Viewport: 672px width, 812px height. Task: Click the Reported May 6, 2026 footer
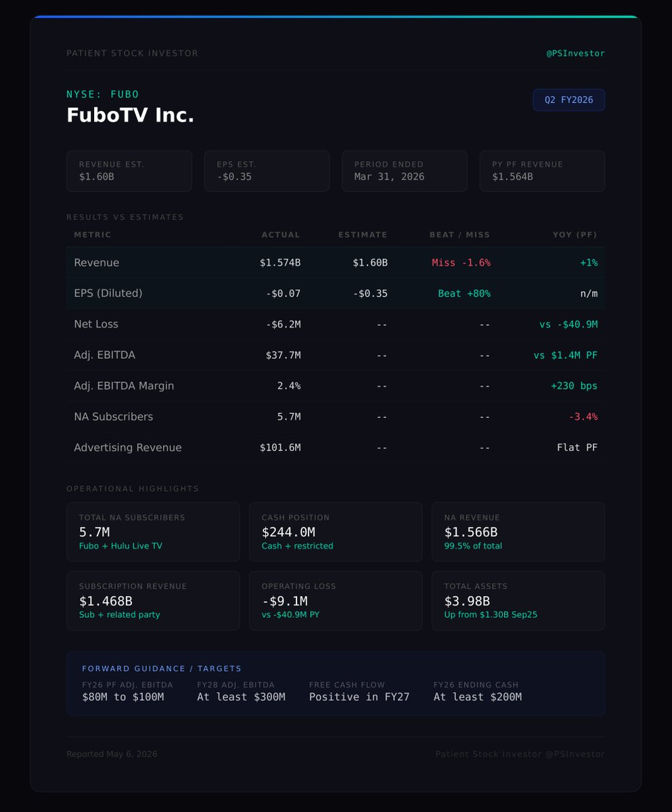[x=112, y=754]
